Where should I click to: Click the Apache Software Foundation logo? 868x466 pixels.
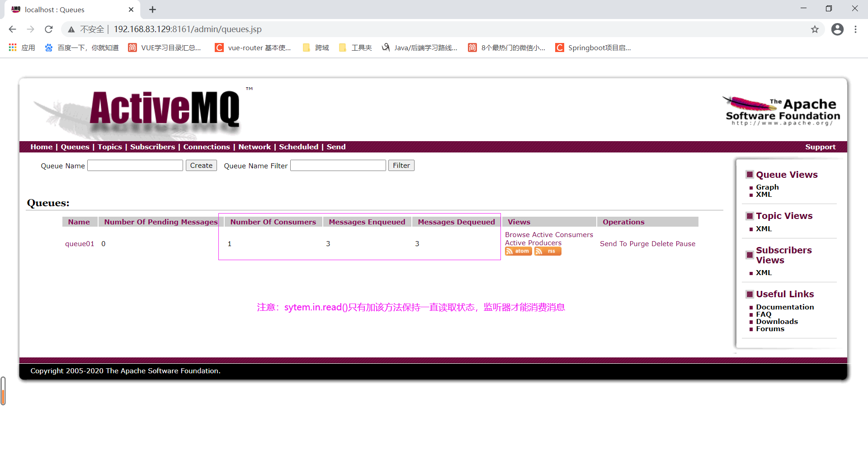coord(781,111)
